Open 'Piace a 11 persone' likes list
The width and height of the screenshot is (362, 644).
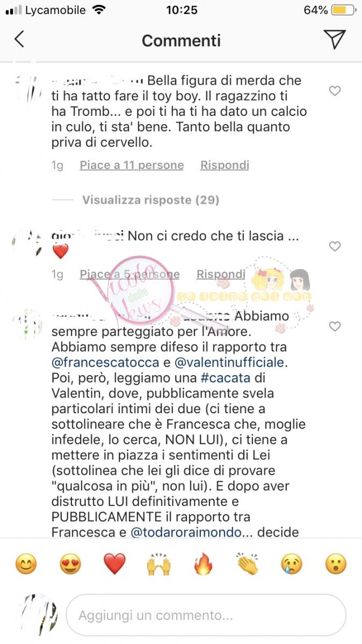132,165
